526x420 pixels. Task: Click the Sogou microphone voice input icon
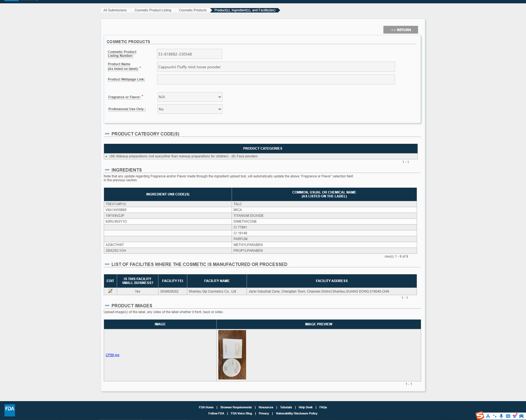coord(501,416)
